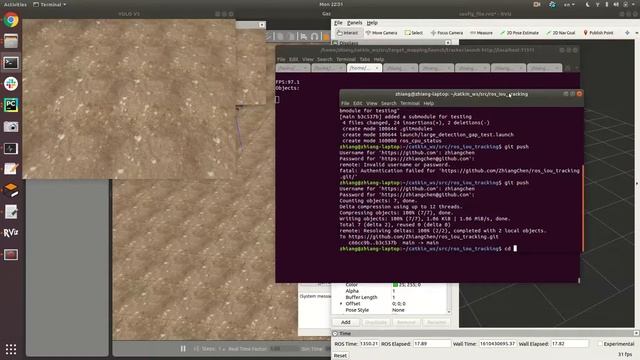This screenshot has height=360, width=640.
Task: Open the Terminal app menu in top bar
Action: pos(50,4)
